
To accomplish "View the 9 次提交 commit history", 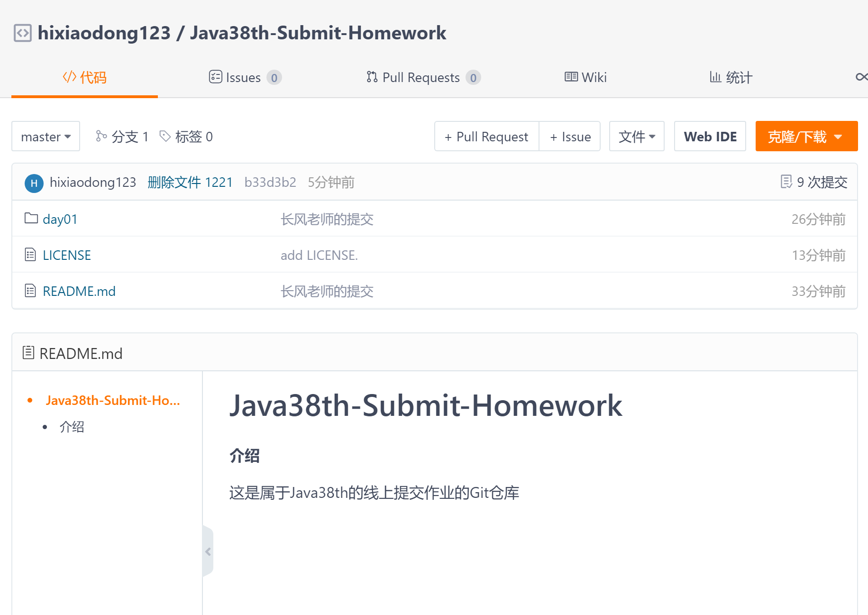I will (813, 182).
